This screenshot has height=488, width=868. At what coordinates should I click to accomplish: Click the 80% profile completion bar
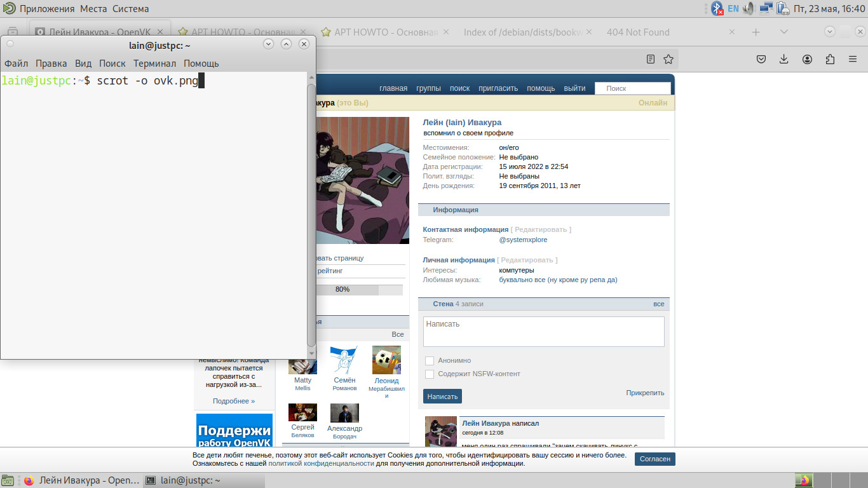click(360, 290)
